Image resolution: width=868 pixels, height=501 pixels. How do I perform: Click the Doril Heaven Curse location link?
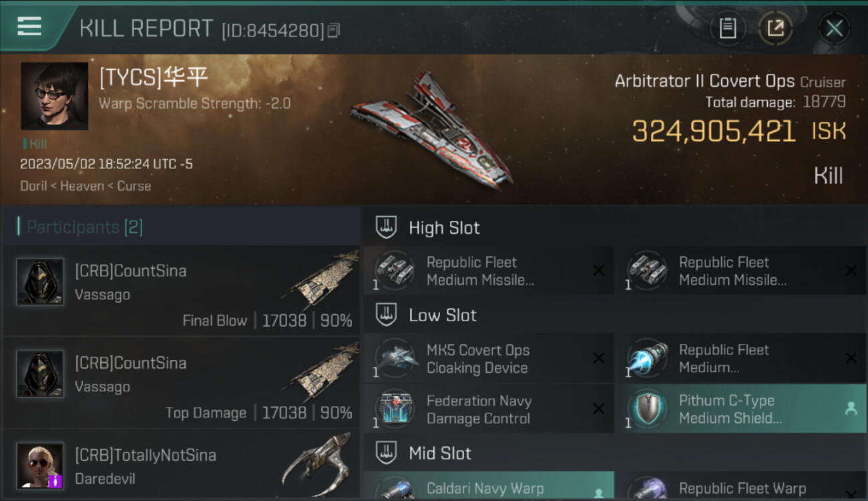(85, 186)
